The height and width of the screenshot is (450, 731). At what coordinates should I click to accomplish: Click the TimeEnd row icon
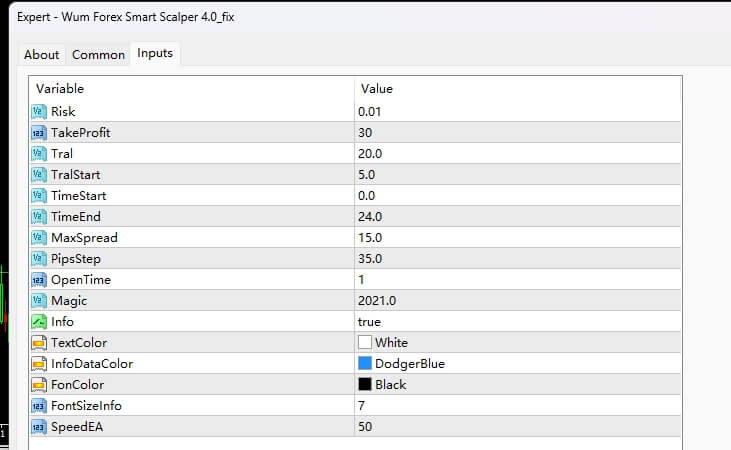(39, 216)
